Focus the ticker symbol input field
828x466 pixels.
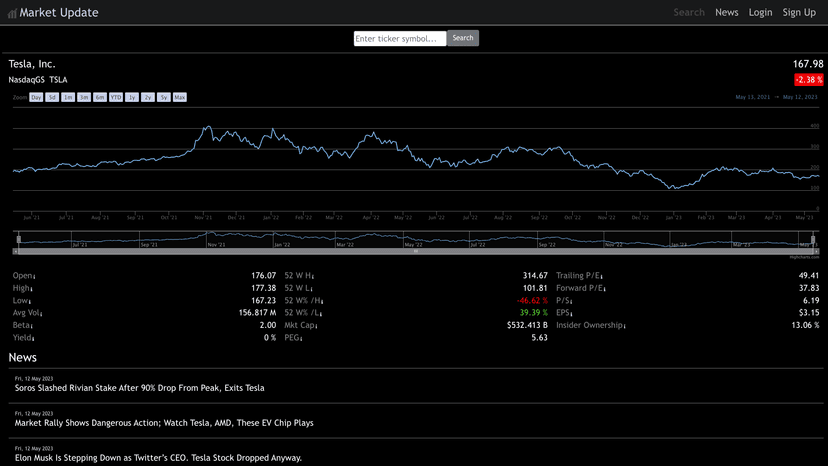point(399,38)
